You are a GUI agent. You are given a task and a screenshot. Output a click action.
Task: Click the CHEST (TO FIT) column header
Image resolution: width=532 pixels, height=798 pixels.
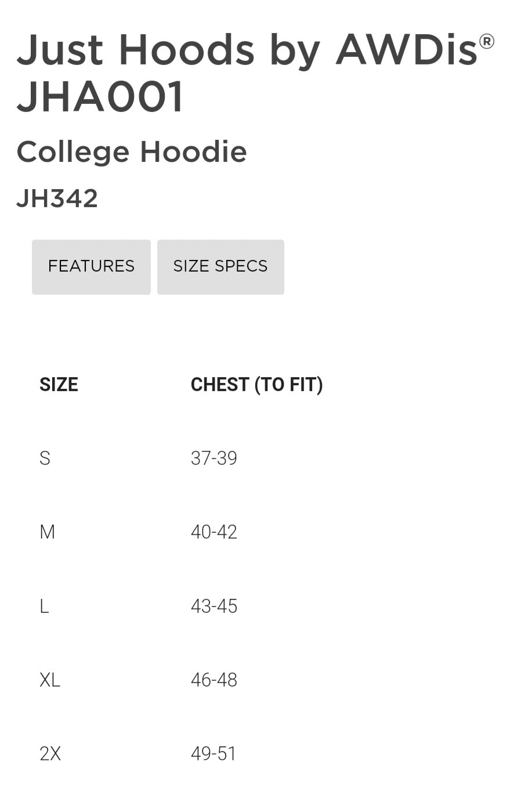pos(256,384)
